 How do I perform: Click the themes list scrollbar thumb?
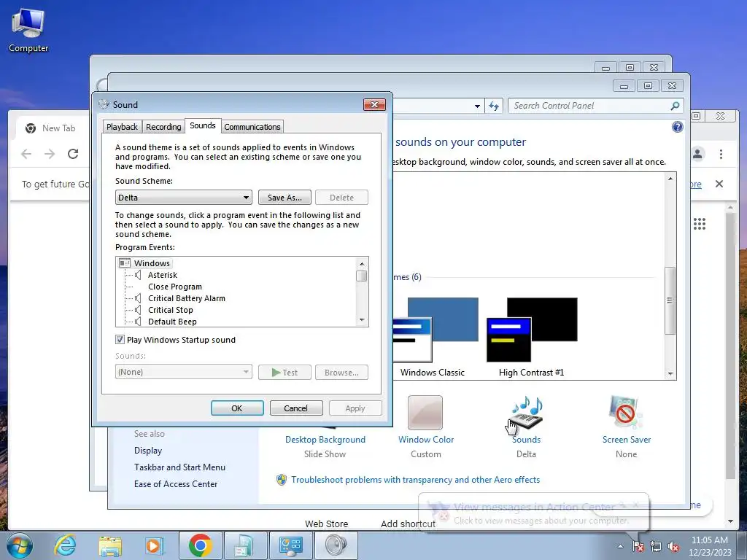670,300
